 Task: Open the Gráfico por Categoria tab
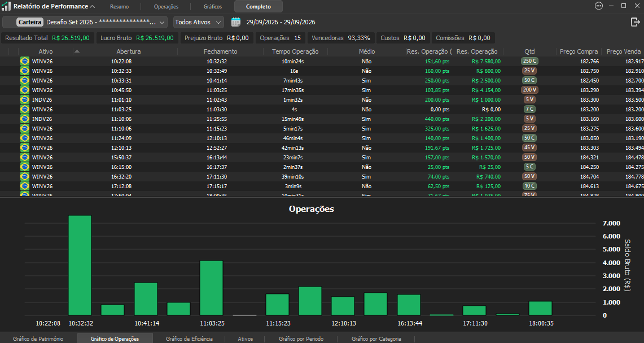(x=376, y=338)
